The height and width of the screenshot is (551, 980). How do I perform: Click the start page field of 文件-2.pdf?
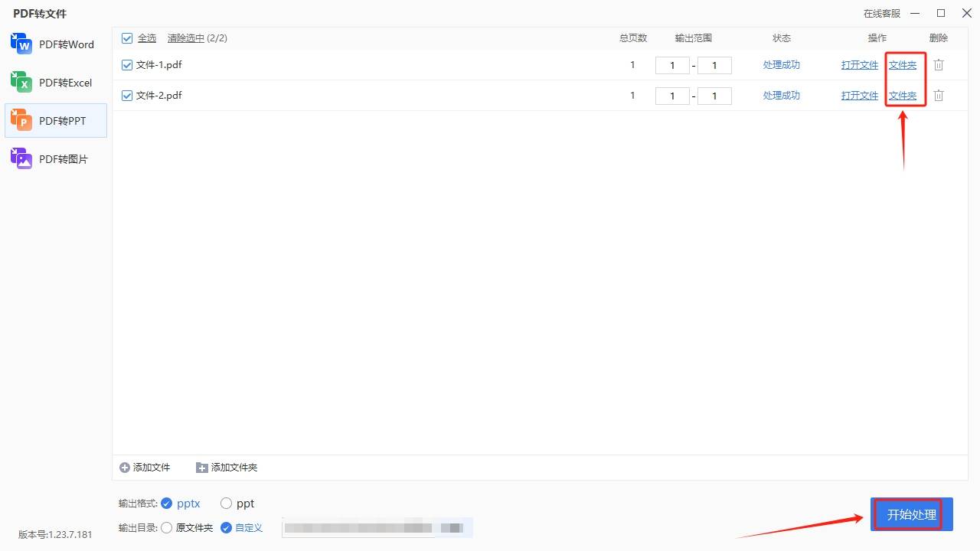click(672, 96)
